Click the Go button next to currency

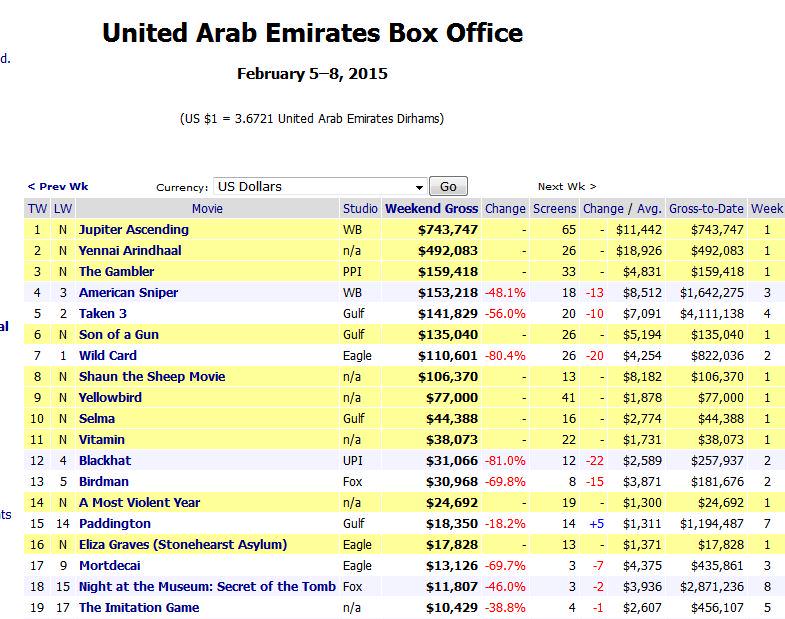[448, 186]
